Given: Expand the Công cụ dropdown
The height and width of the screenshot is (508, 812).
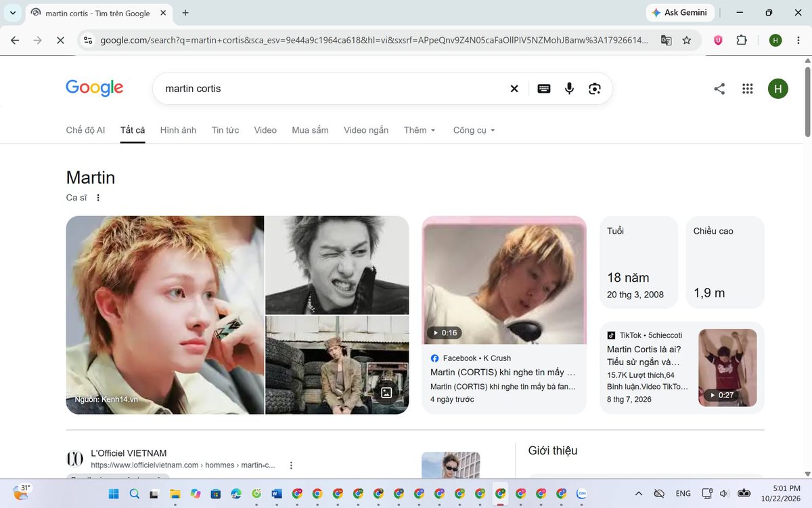Looking at the screenshot, I should click(474, 130).
